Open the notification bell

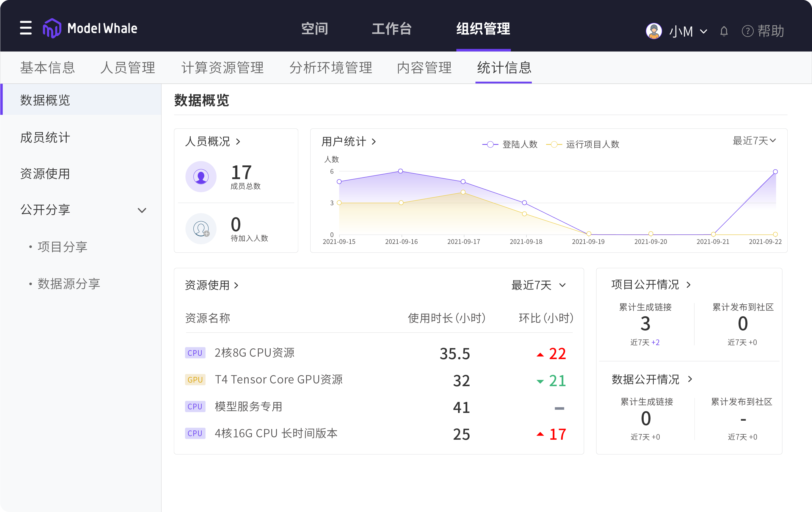click(x=724, y=31)
